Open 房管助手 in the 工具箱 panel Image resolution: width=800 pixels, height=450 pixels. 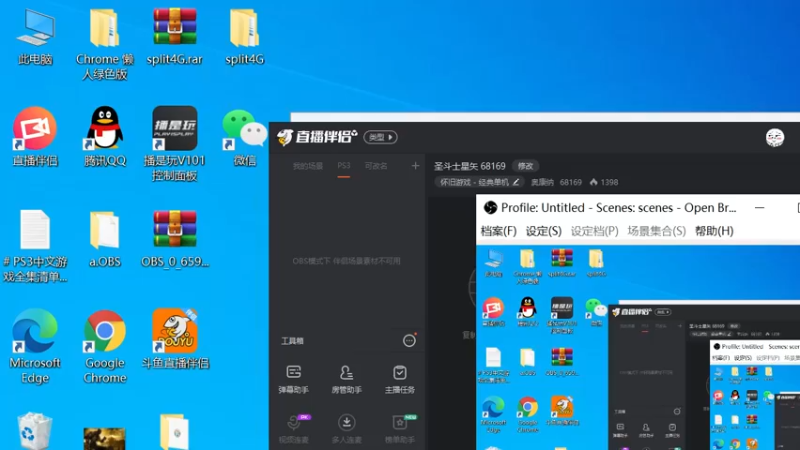tap(346, 380)
